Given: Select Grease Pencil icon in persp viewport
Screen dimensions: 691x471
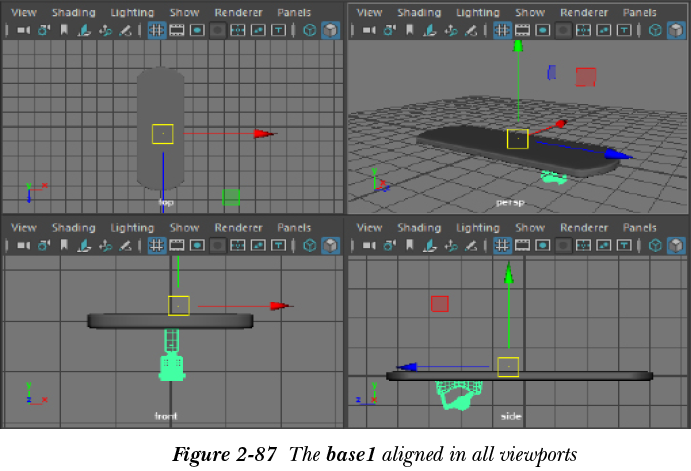Looking at the screenshot, I should click(471, 31).
